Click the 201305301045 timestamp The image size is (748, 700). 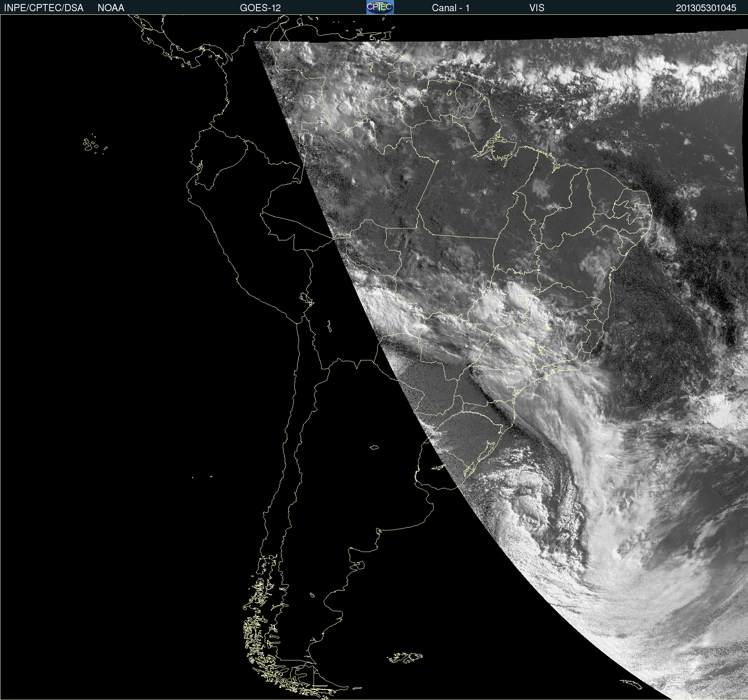[x=706, y=8]
